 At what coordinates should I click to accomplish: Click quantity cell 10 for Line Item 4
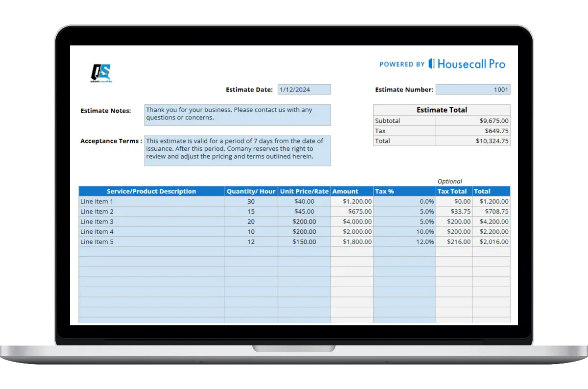coord(251,232)
